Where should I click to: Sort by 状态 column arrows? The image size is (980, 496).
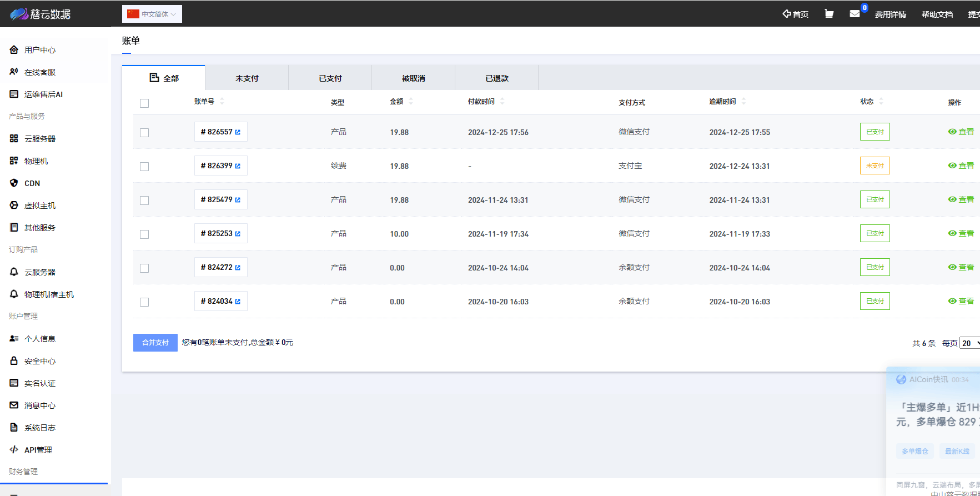pyautogui.click(x=881, y=102)
